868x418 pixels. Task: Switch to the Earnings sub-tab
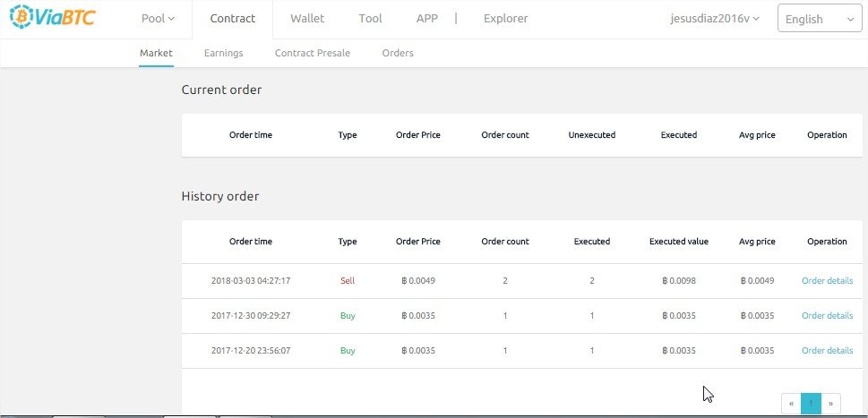[x=224, y=53]
